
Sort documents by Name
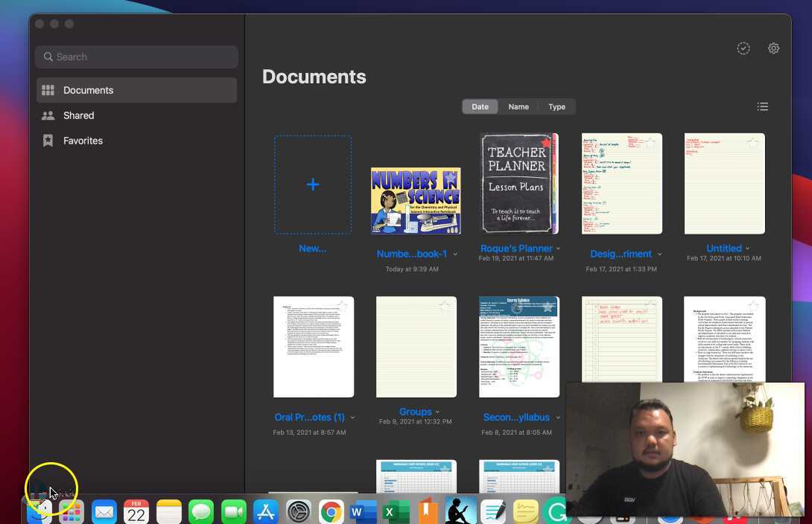[518, 106]
